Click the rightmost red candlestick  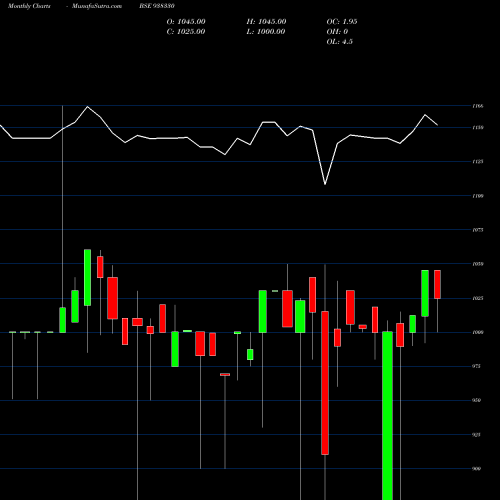click(x=437, y=284)
